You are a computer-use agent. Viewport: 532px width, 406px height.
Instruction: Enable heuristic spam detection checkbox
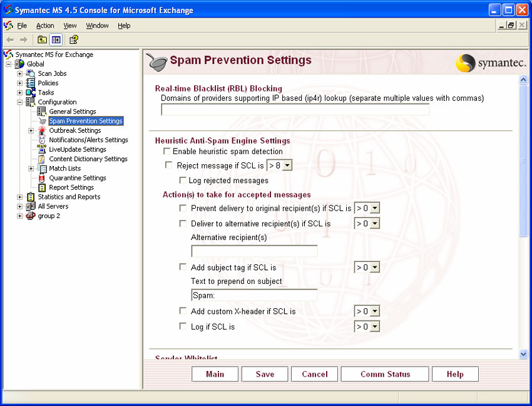[167, 151]
